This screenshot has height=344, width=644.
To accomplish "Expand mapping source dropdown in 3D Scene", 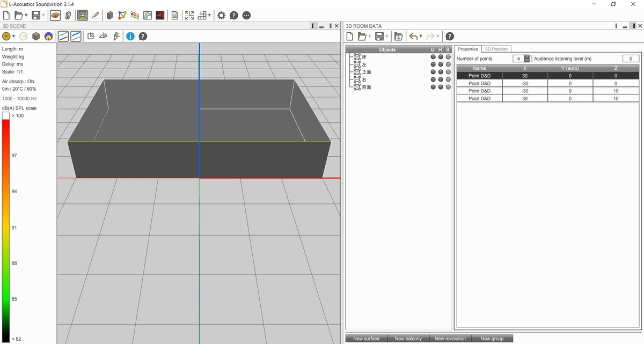I will [13, 36].
